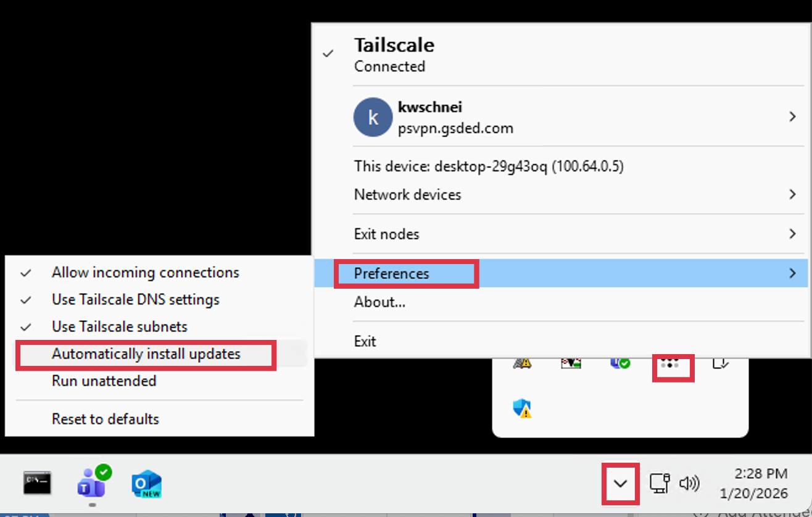Click the warning printer tray icon
812x517 pixels.
[522, 363]
